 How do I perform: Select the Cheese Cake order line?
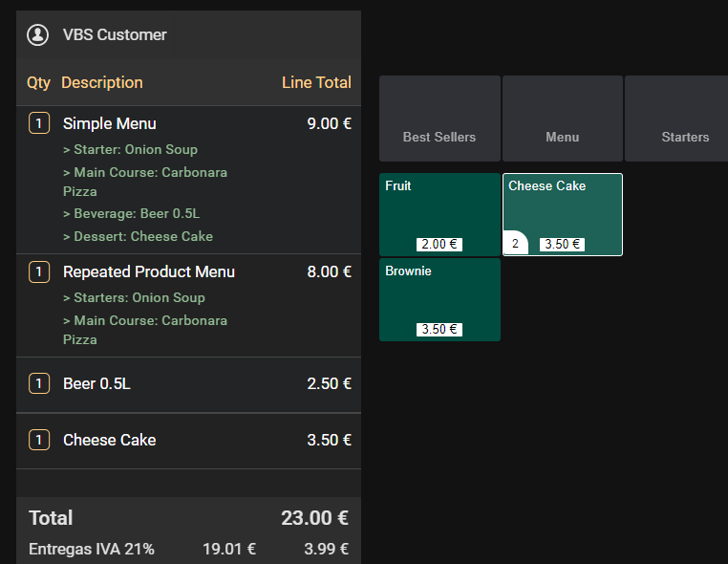[109, 441]
